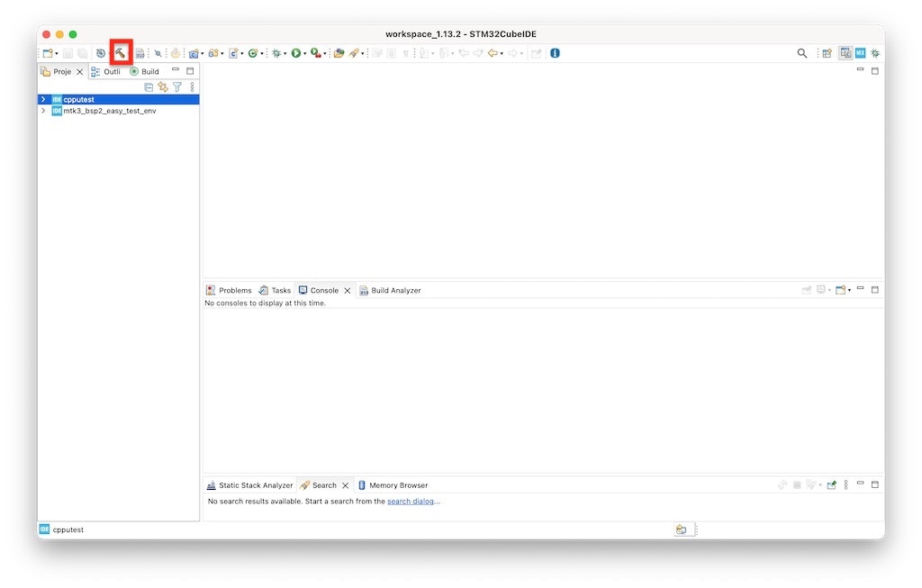Build the project using the hammer icon
This screenshot has width=922, height=588.
click(122, 53)
